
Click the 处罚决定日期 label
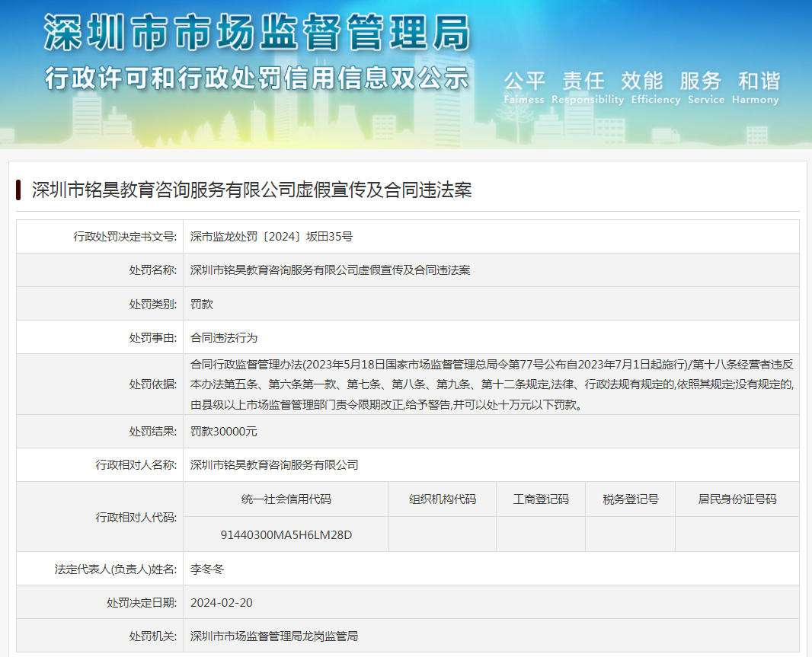(142, 603)
